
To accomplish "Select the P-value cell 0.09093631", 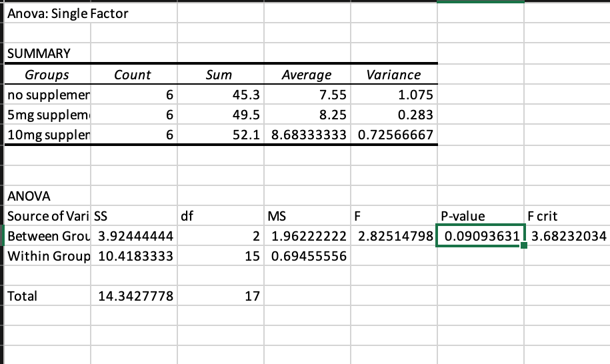I will 481,235.
